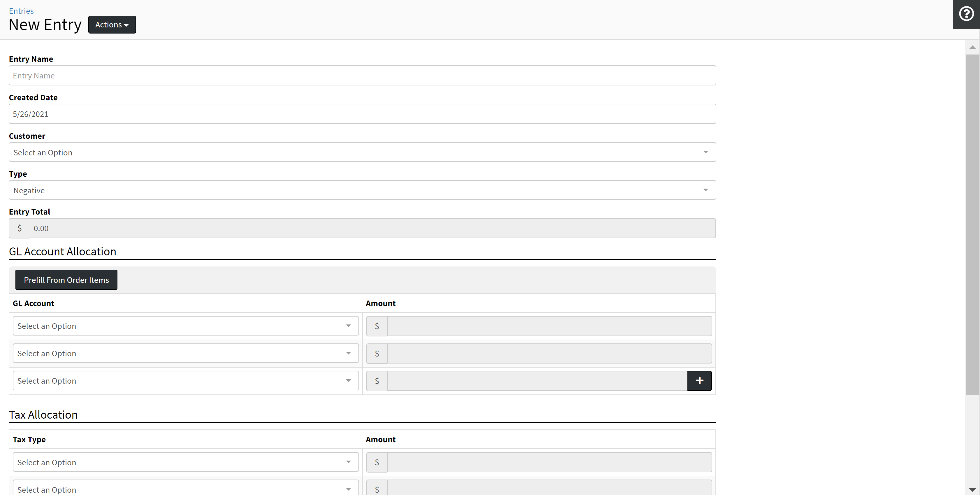The image size is (980, 495).
Task: Open the Actions dropdown menu
Action: pyautogui.click(x=112, y=25)
